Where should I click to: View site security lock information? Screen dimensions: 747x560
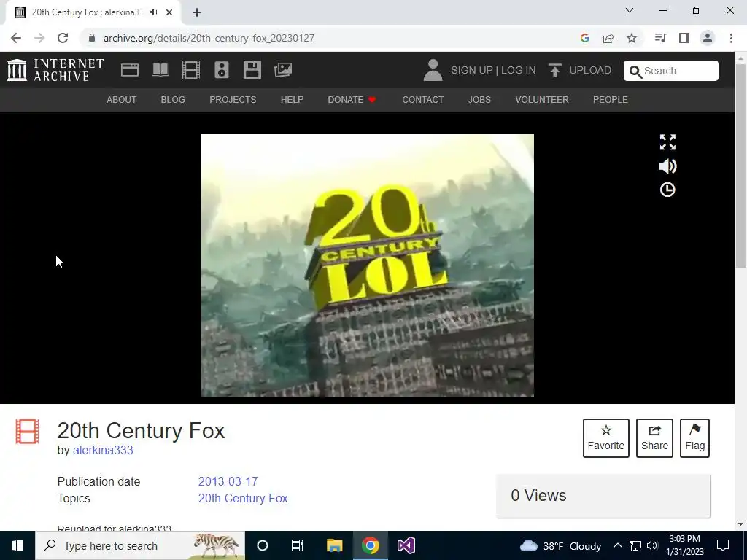click(92, 38)
